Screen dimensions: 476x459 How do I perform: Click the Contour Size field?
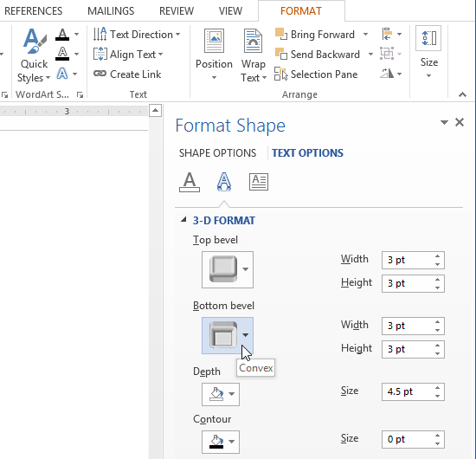(408, 439)
